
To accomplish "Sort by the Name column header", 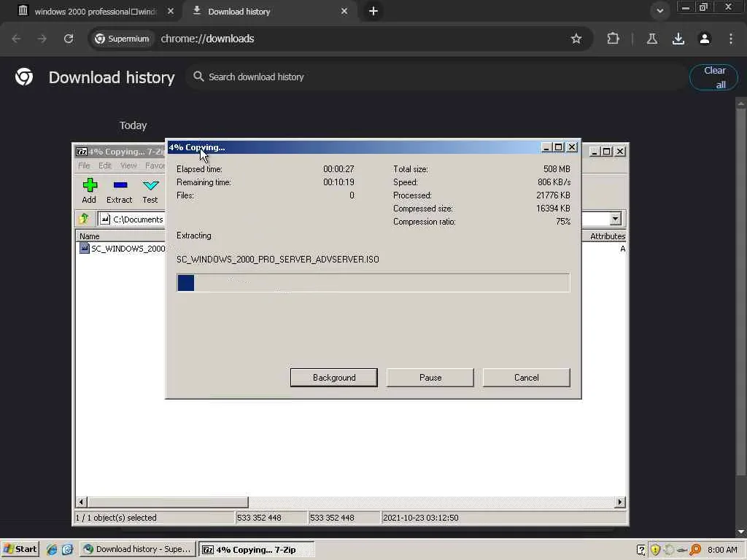I will (x=120, y=236).
